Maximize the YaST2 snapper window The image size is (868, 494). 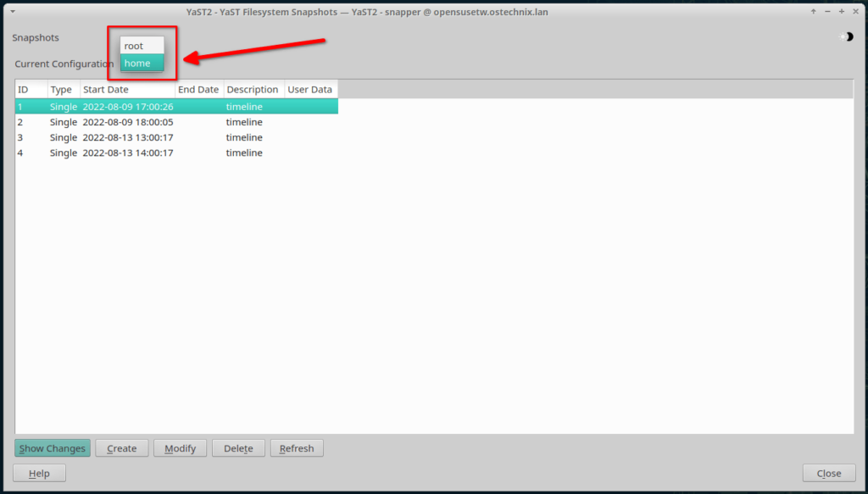(841, 12)
